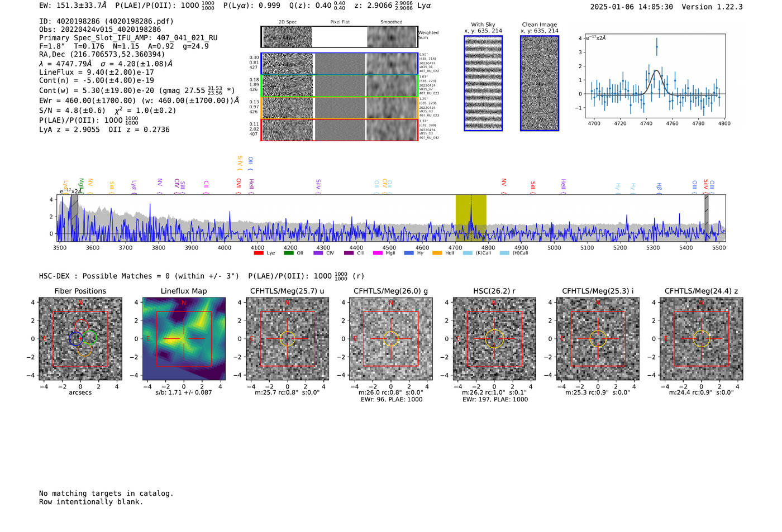Select the magenta MgII legend swatch

[378, 253]
